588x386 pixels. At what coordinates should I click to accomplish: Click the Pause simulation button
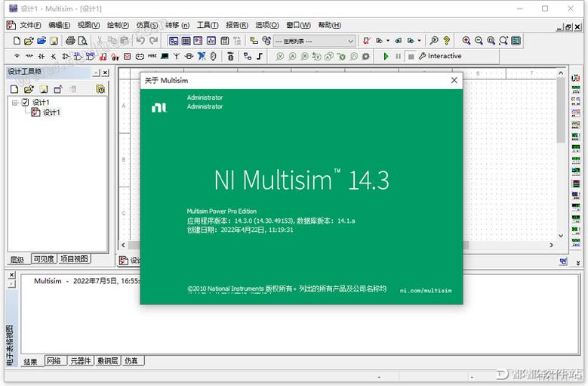(x=398, y=56)
